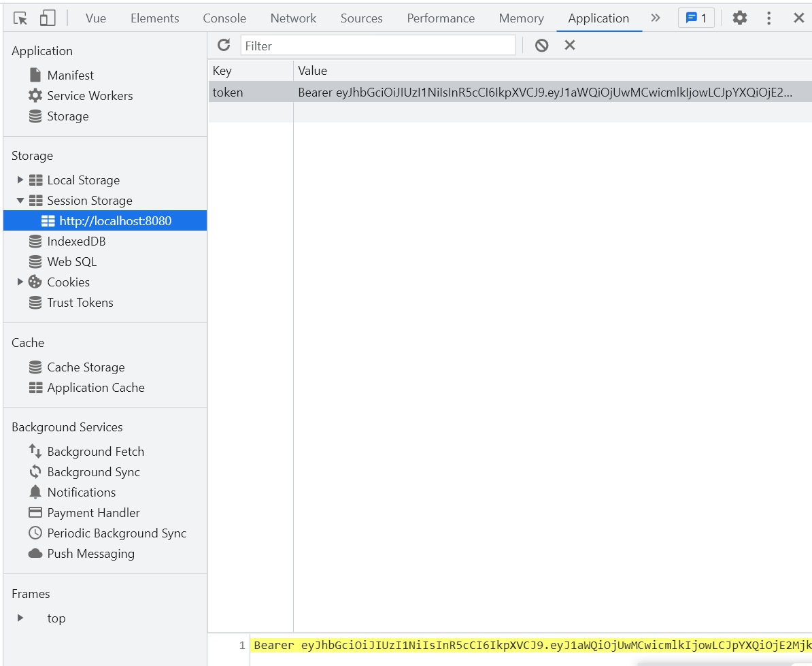Toggle the device toolbar icon
Viewport: 812px width, 666px height.
(x=47, y=18)
